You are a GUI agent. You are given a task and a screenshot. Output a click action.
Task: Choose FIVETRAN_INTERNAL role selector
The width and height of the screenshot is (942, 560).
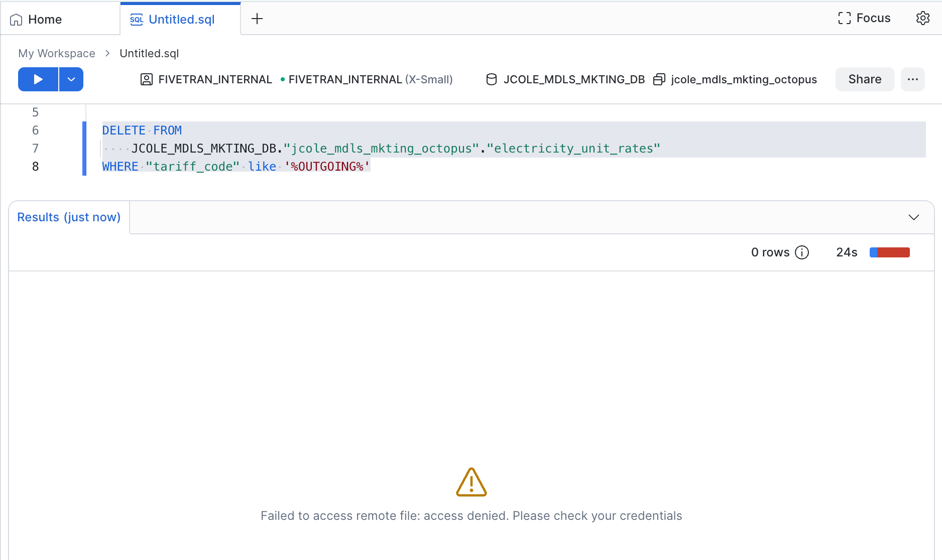coord(206,79)
